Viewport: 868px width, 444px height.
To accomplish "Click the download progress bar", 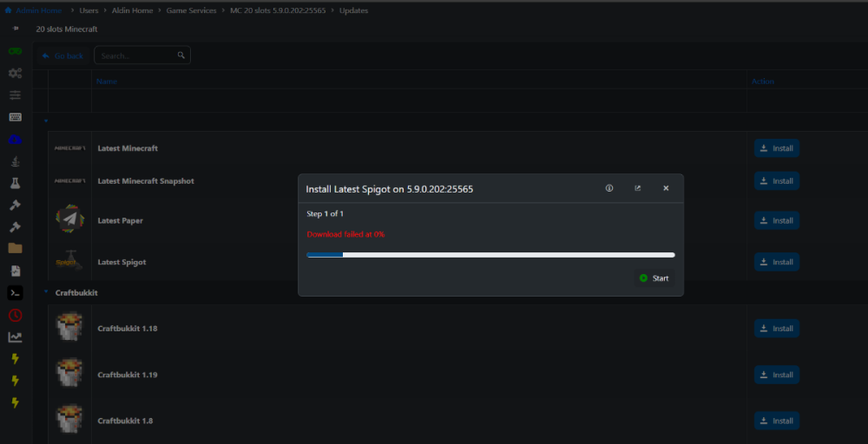I will [490, 255].
